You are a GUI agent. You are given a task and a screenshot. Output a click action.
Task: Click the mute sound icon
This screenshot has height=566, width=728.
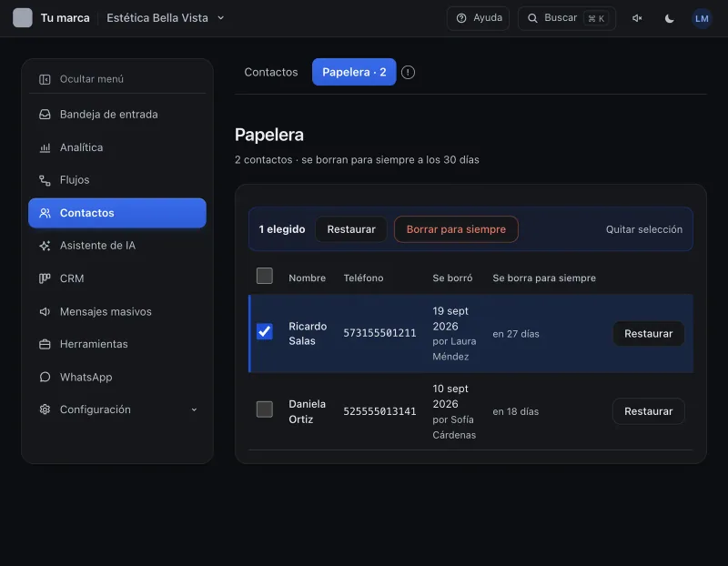point(637,18)
